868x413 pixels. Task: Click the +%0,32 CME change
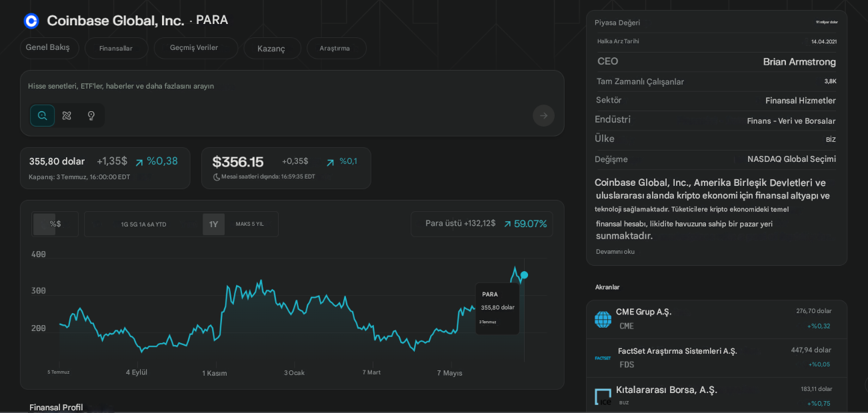819,326
